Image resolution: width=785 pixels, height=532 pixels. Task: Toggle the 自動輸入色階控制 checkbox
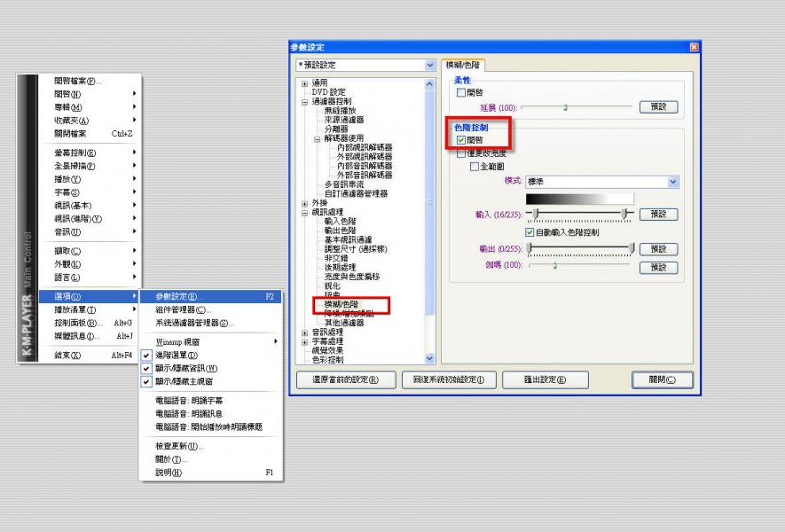point(530,232)
